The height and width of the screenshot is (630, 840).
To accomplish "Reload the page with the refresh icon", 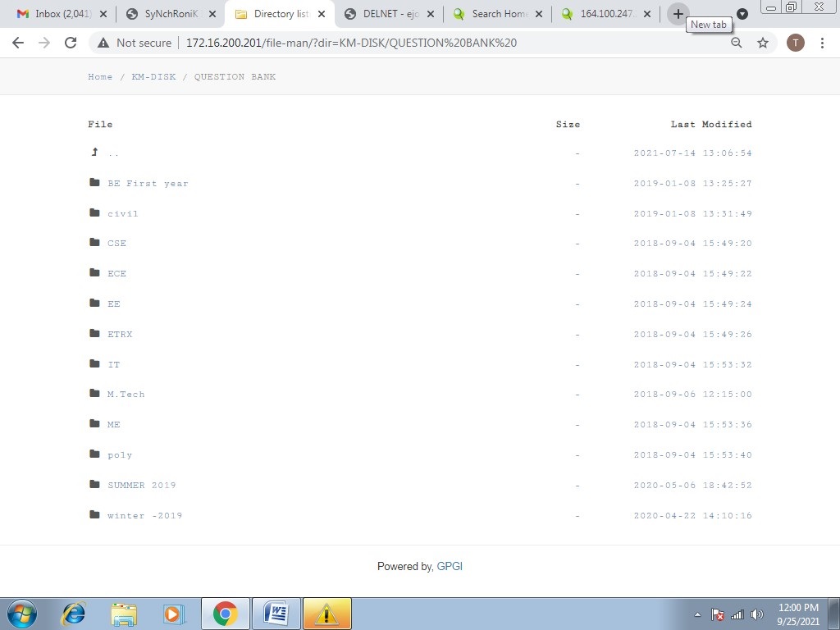I will pos(71,43).
